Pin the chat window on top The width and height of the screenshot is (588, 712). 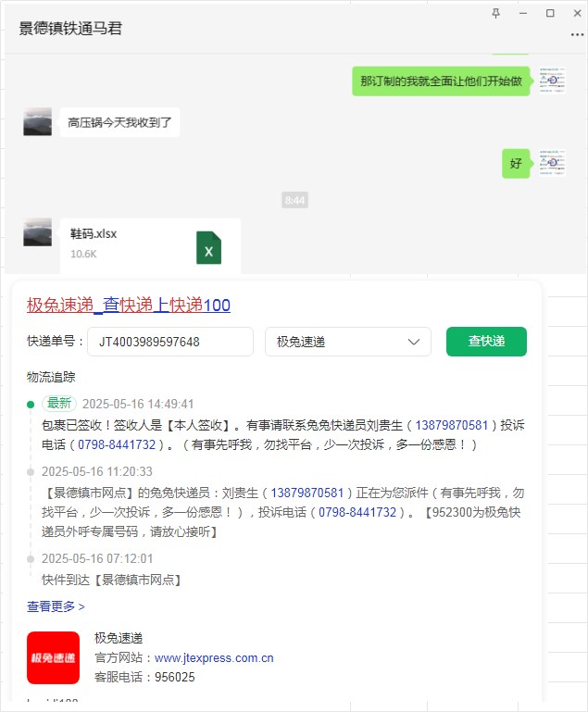coord(495,13)
